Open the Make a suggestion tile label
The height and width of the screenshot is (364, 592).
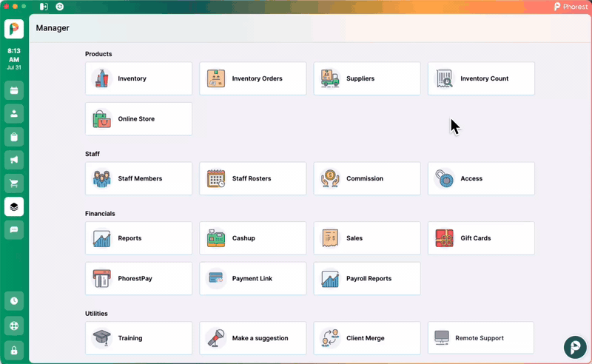pos(260,338)
